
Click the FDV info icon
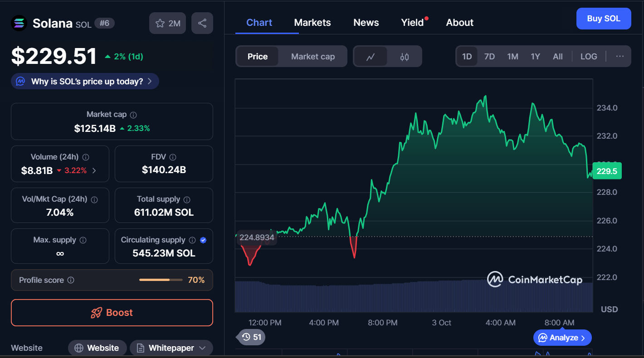(173, 157)
